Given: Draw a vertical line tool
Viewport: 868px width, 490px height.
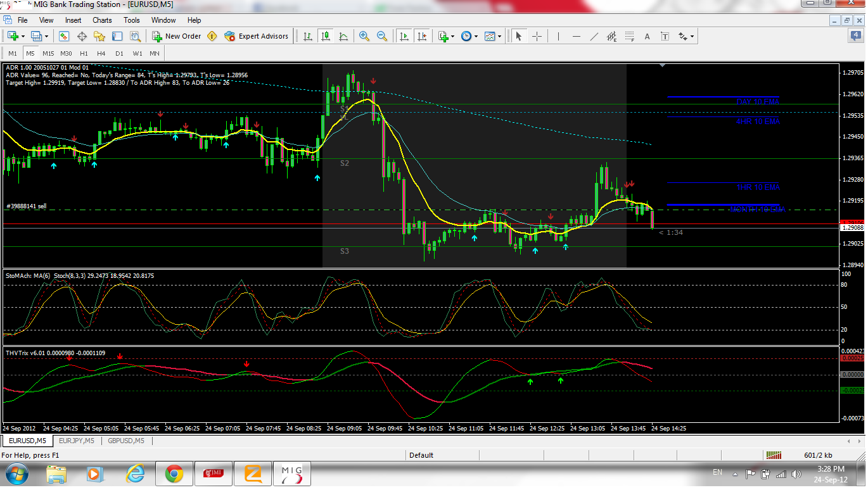Looking at the screenshot, I should coord(558,36).
